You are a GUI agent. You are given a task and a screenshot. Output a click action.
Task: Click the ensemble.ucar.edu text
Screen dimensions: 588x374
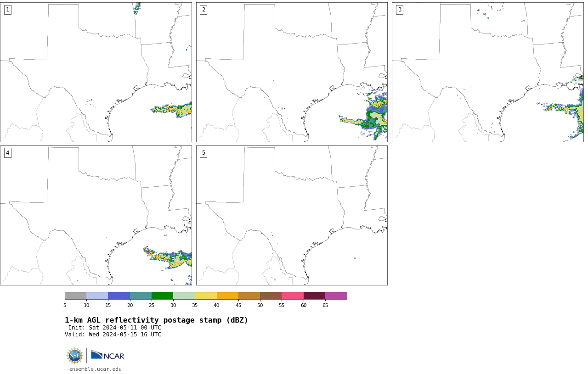pos(96,369)
